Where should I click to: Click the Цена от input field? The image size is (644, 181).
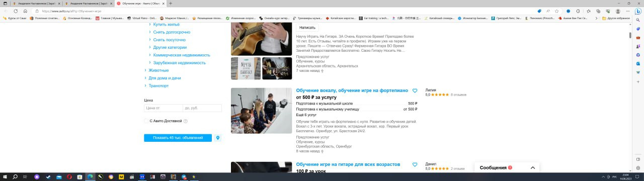(x=163, y=108)
